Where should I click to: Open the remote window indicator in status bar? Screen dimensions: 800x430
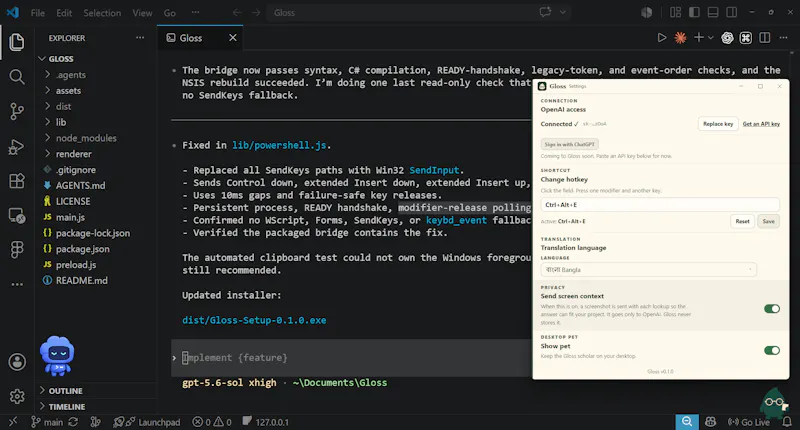[x=13, y=422]
